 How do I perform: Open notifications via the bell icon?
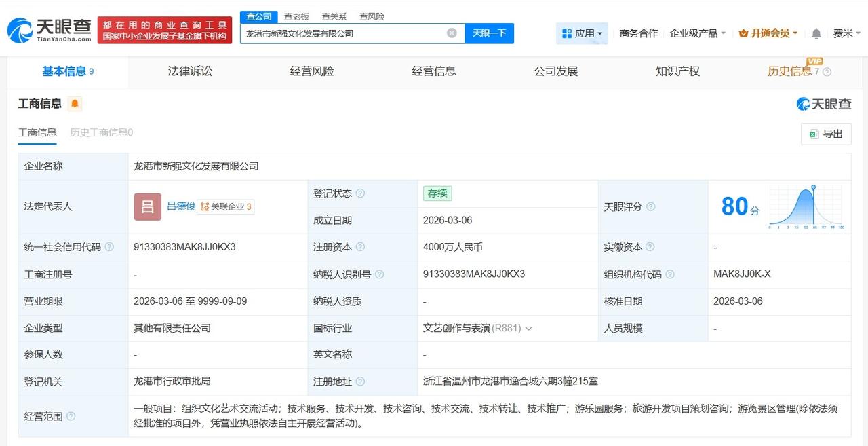tap(815, 32)
